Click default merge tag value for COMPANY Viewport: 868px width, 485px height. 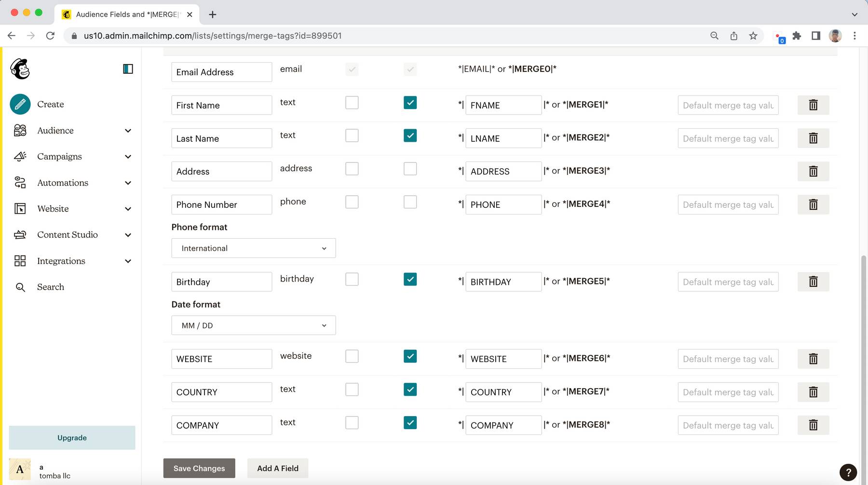coord(728,425)
